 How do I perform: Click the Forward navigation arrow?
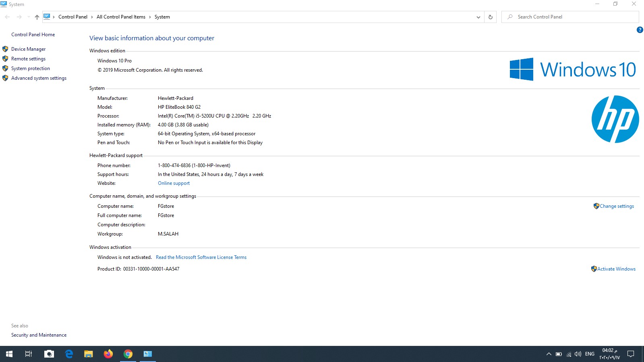pos(19,17)
